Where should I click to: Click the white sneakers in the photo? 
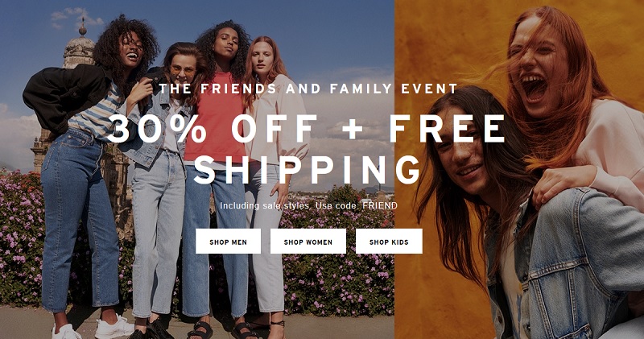[93, 329]
